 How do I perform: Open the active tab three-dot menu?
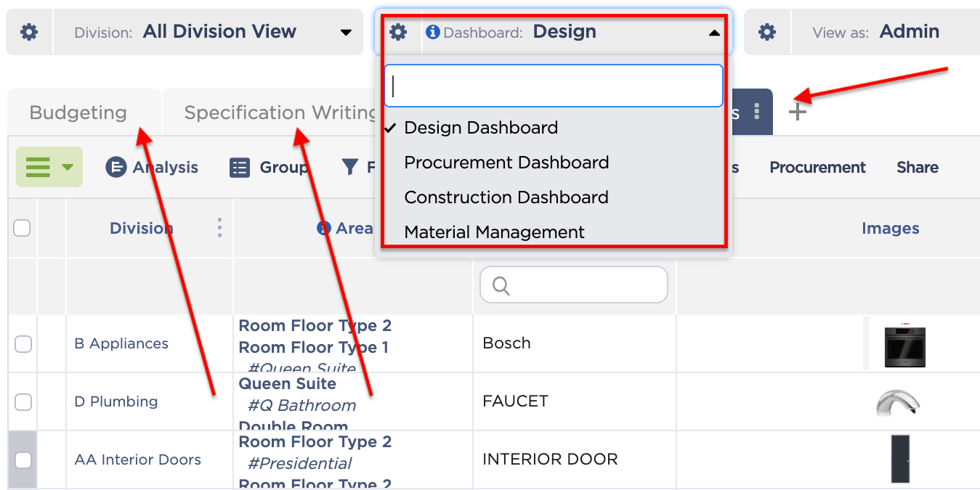click(757, 112)
